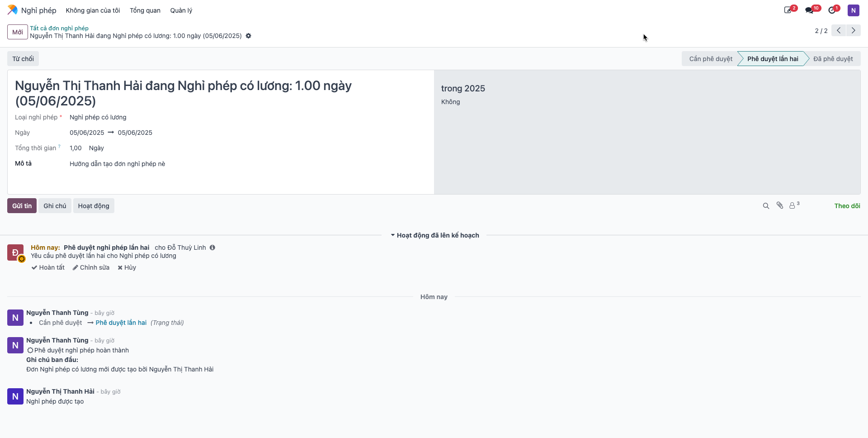Click the chatter search magnifier icon

766,206
